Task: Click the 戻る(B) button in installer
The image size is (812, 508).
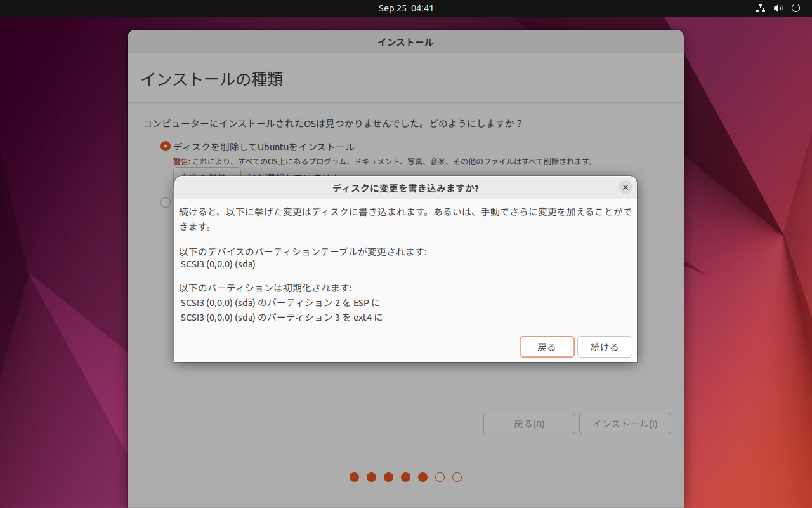Action: 529,424
